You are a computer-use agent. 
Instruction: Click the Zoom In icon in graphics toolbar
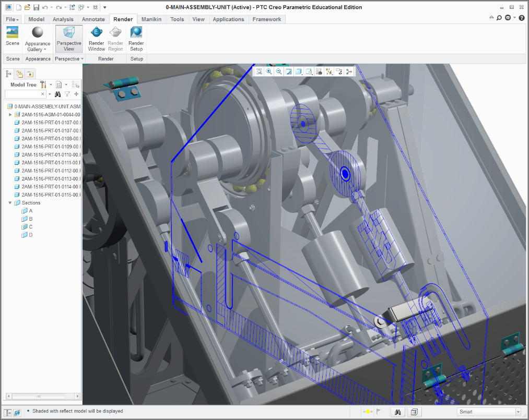point(269,71)
